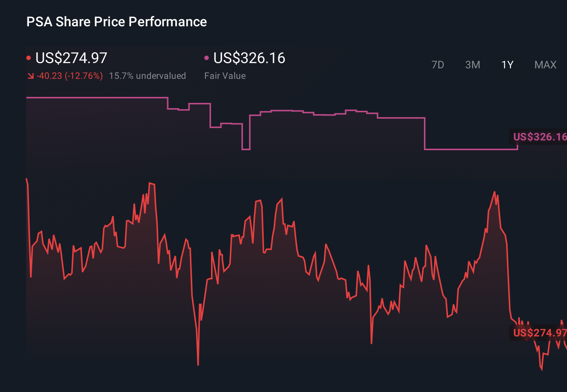Switch to the 7D time range
567x392 pixels.
tap(438, 65)
